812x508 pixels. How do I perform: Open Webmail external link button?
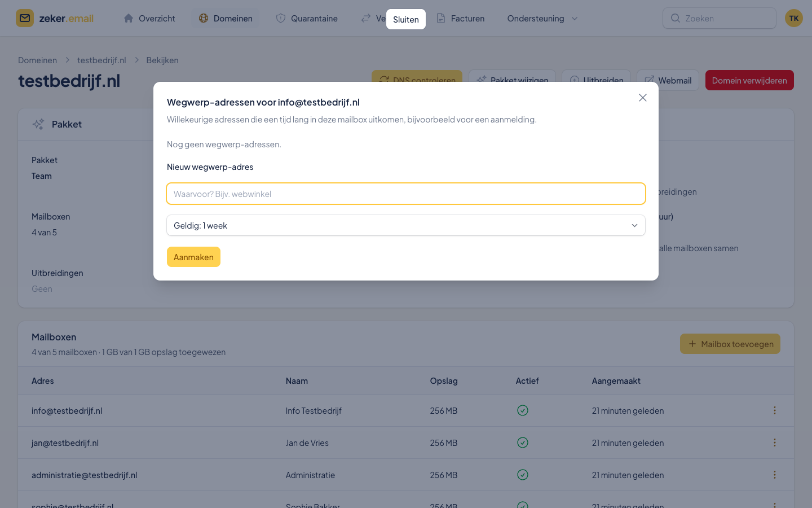coord(668,80)
